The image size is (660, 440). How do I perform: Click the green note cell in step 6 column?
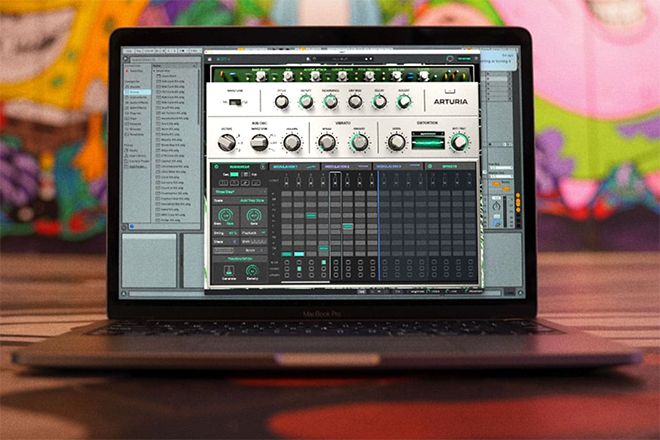[348, 227]
